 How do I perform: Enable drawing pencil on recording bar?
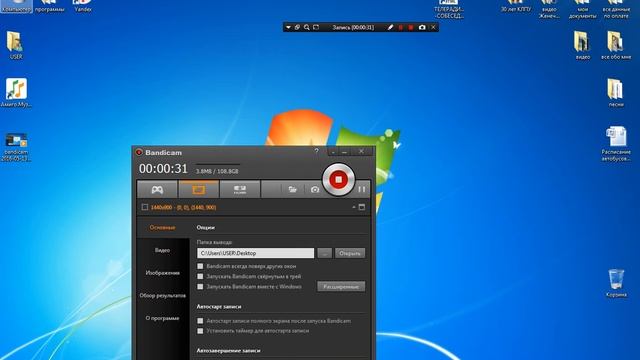390,27
